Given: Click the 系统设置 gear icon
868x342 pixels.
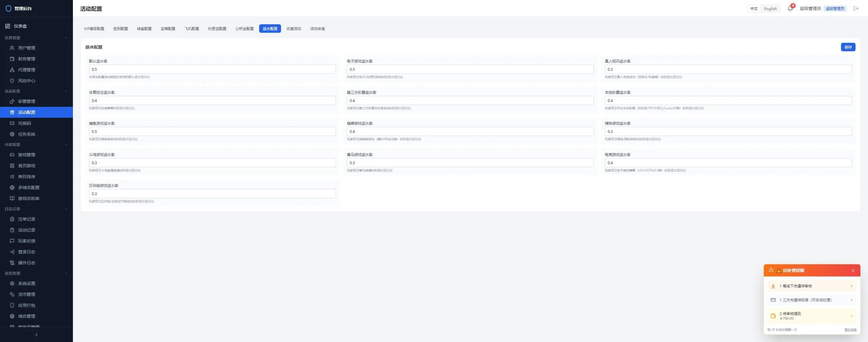Looking at the screenshot, I should pos(12,283).
